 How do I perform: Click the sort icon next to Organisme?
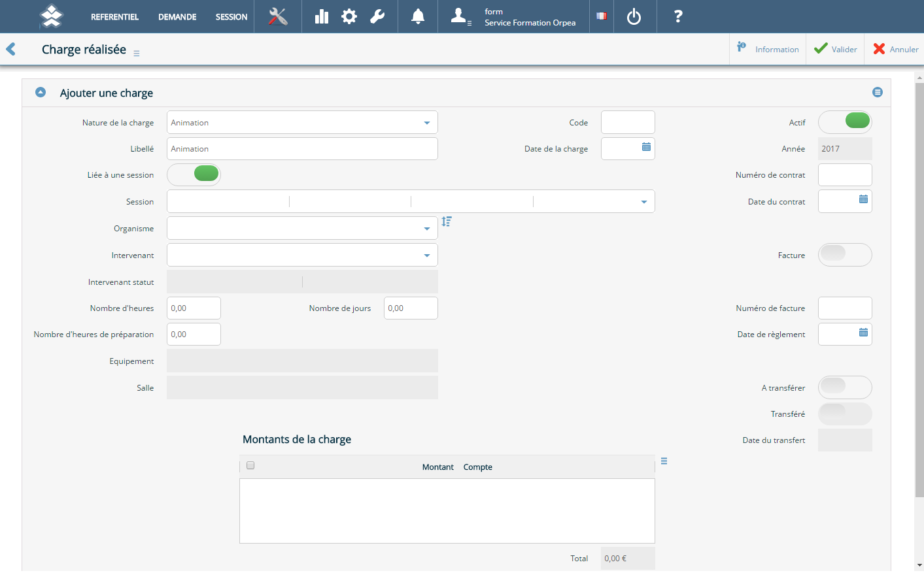pyautogui.click(x=447, y=221)
